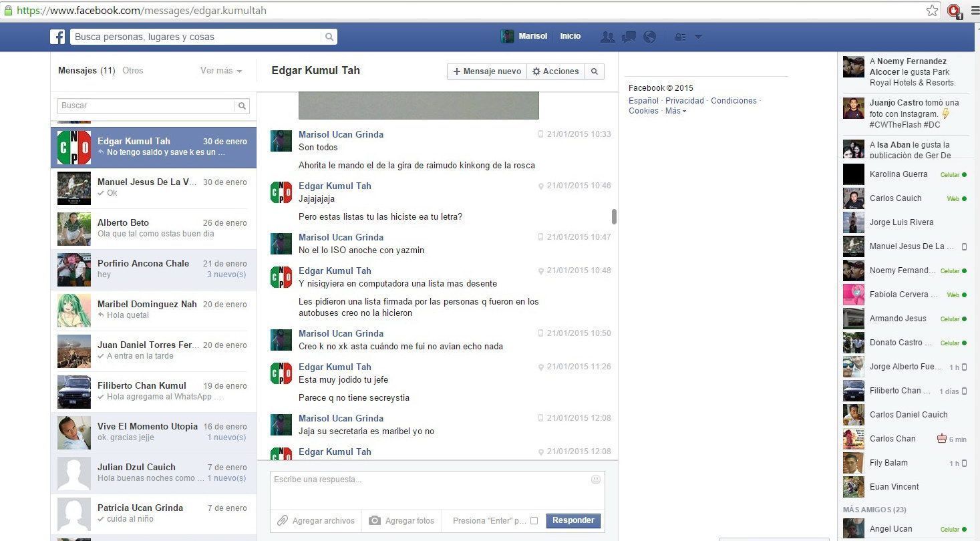Viewport: 980px width, 541px height.
Task: Click the Edgar Kumul Tah conversation header
Action: click(315, 71)
